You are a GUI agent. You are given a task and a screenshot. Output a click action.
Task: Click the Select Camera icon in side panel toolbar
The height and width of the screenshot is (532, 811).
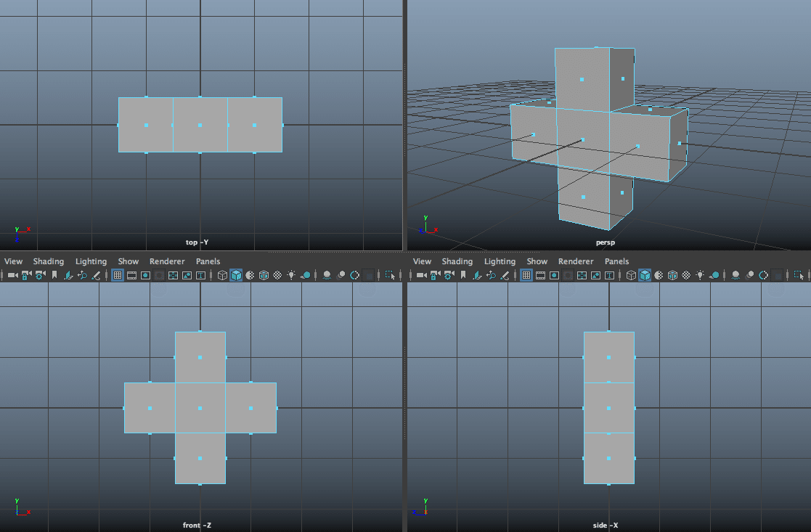(x=421, y=275)
